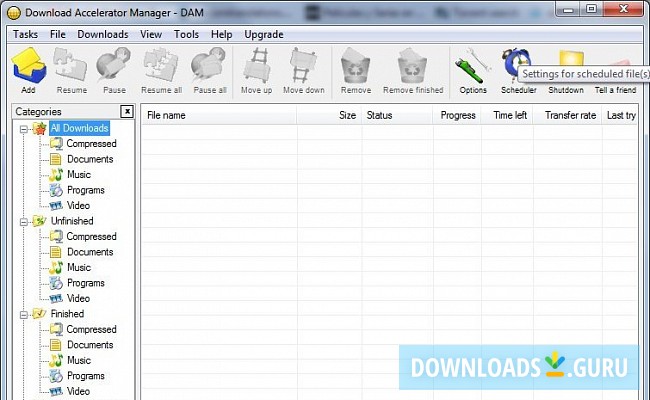Viewport: 650px width, 400px height.
Task: Click the Programs disc icon under All Downloads
Action: [x=56, y=190]
